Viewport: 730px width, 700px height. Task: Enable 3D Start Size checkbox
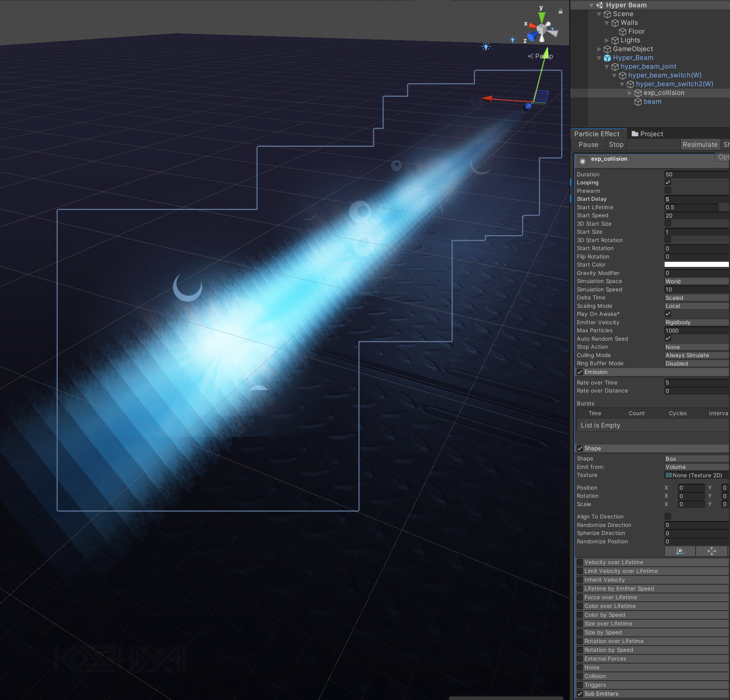coord(668,223)
